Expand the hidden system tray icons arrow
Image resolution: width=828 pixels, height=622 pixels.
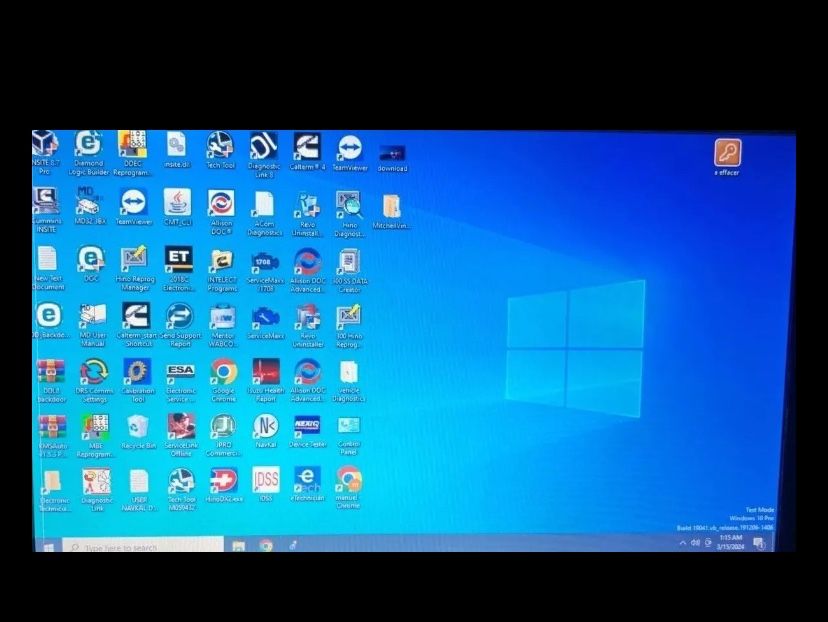[683, 543]
